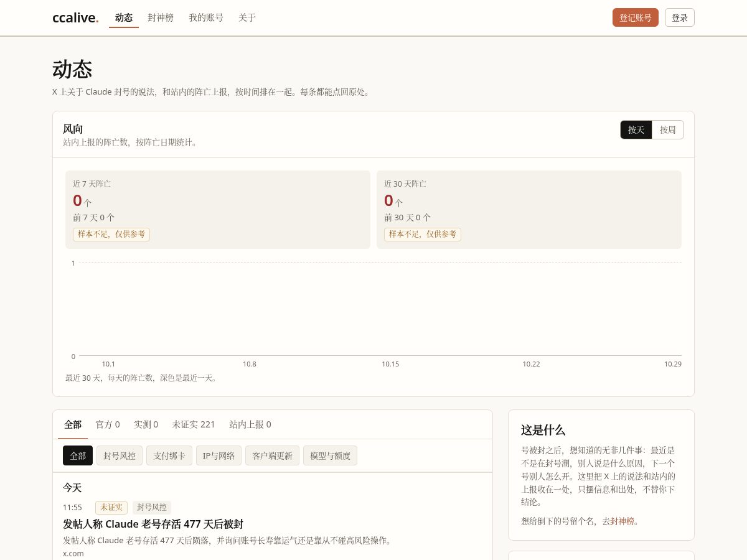Click the 今天 date heading
The image size is (747, 560).
72,488
